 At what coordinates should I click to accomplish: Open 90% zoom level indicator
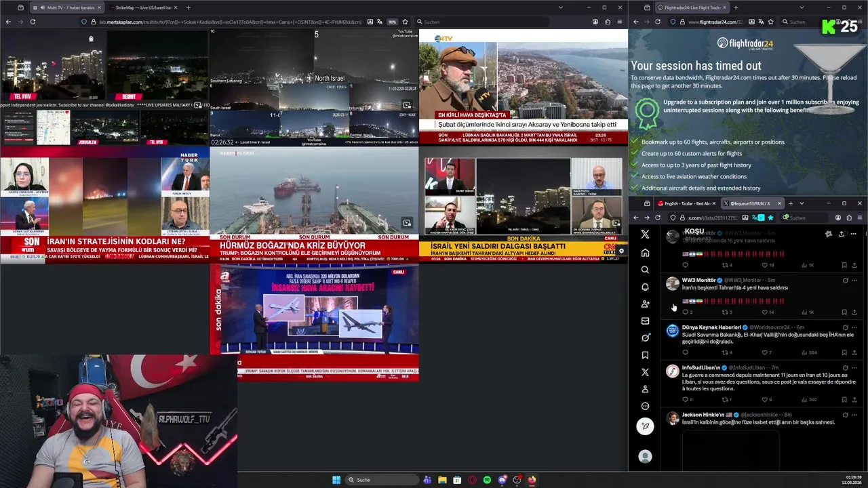(392, 22)
